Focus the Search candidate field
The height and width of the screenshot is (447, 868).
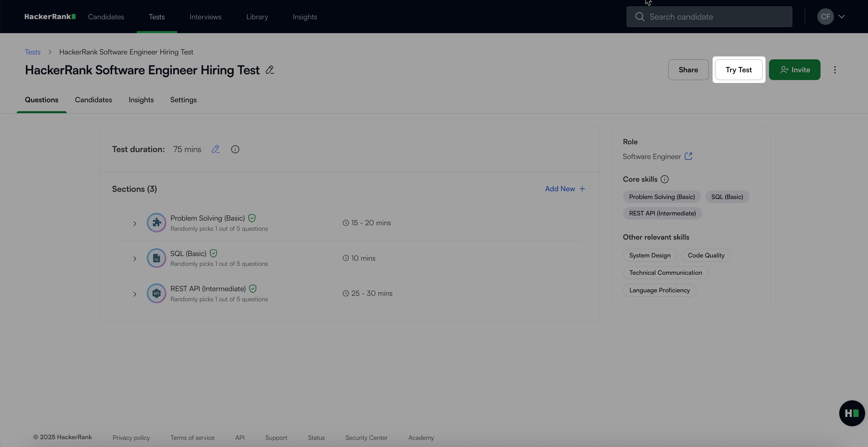click(714, 17)
